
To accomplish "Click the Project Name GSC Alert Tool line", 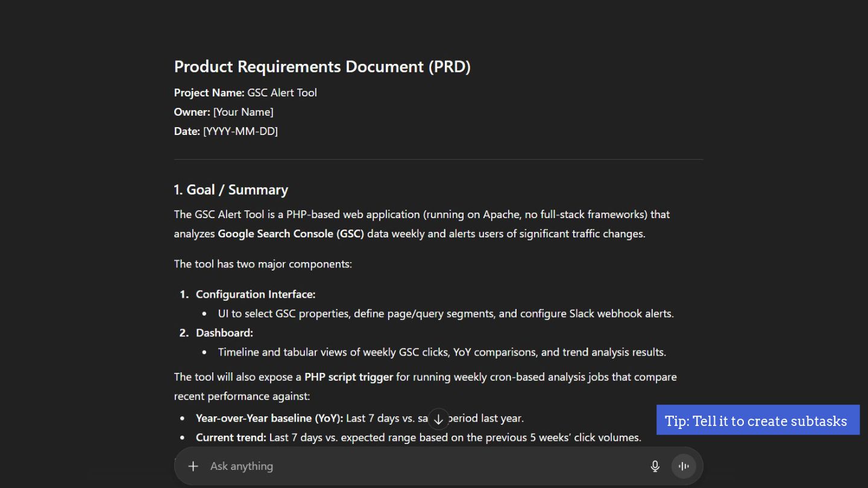I will click(x=245, y=93).
